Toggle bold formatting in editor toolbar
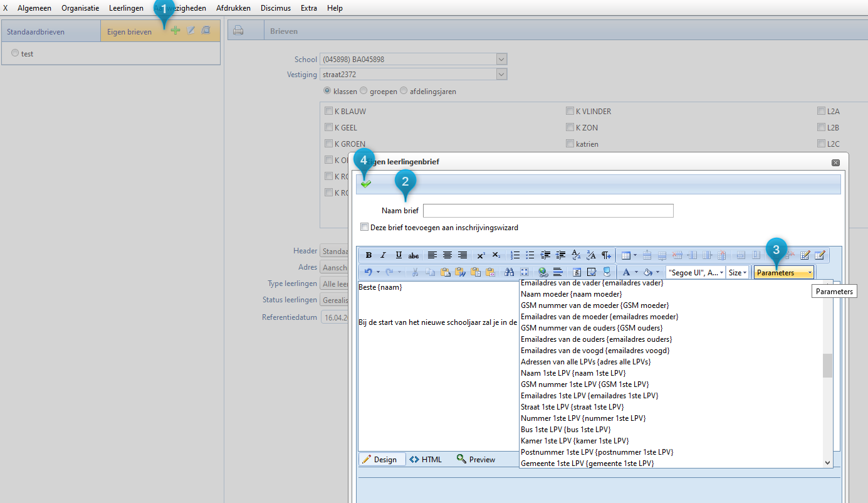Image resolution: width=868 pixels, height=503 pixels. [369, 255]
